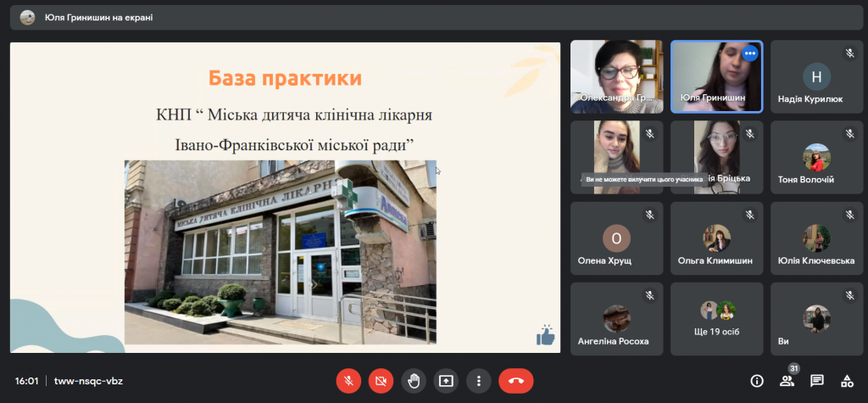
Task: Show the participants list with 31 people
Action: point(787,381)
